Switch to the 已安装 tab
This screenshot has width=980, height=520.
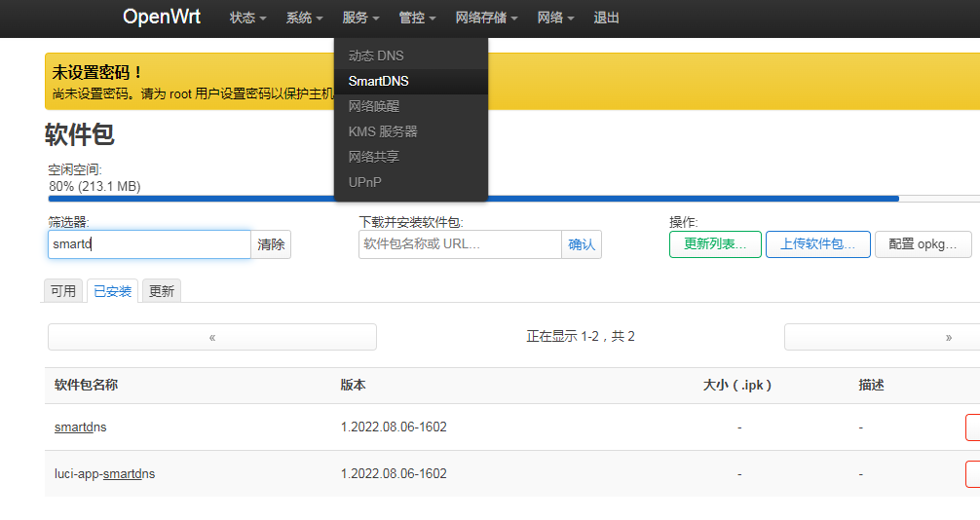112,291
